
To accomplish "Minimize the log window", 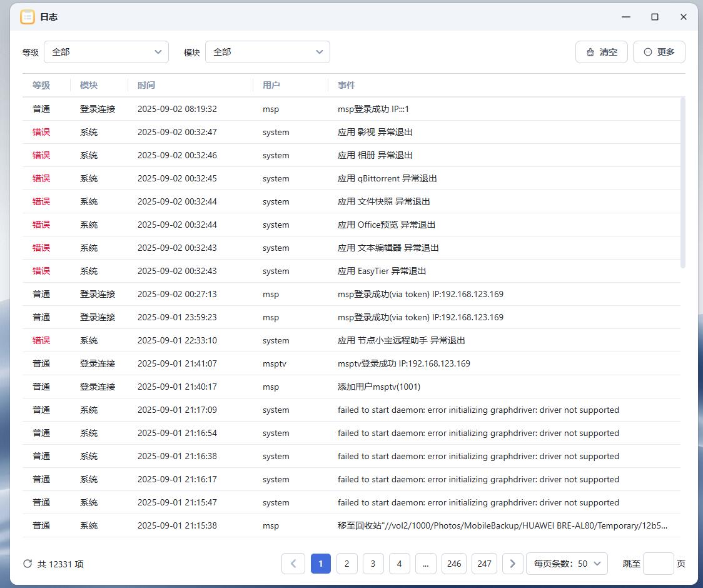I will pyautogui.click(x=626, y=17).
